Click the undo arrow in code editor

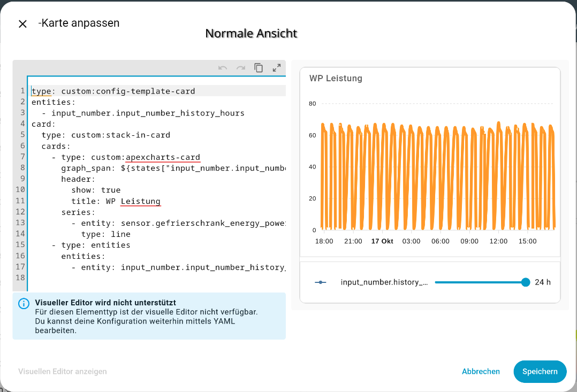pyautogui.click(x=223, y=68)
